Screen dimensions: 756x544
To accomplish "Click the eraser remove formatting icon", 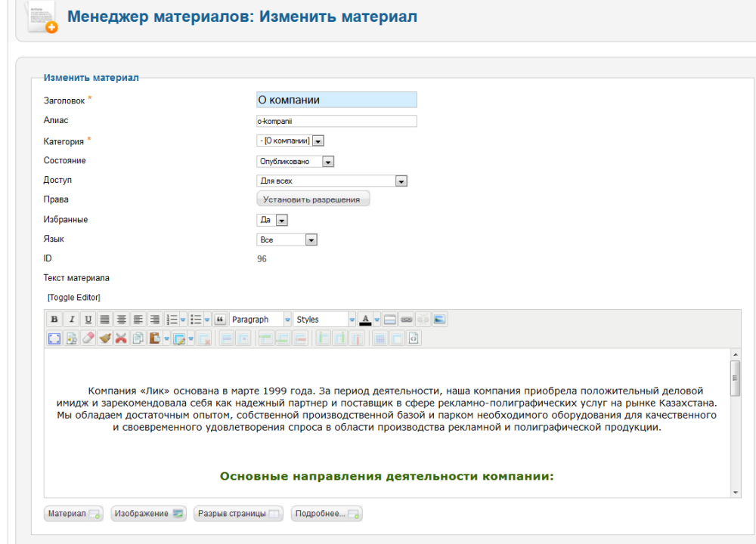I will pyautogui.click(x=88, y=338).
